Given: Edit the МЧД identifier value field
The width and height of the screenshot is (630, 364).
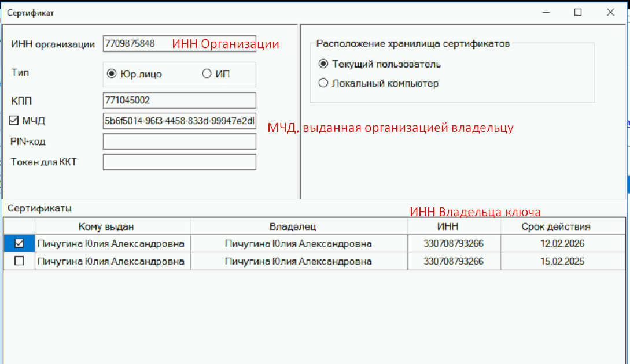Looking at the screenshot, I should [x=179, y=121].
